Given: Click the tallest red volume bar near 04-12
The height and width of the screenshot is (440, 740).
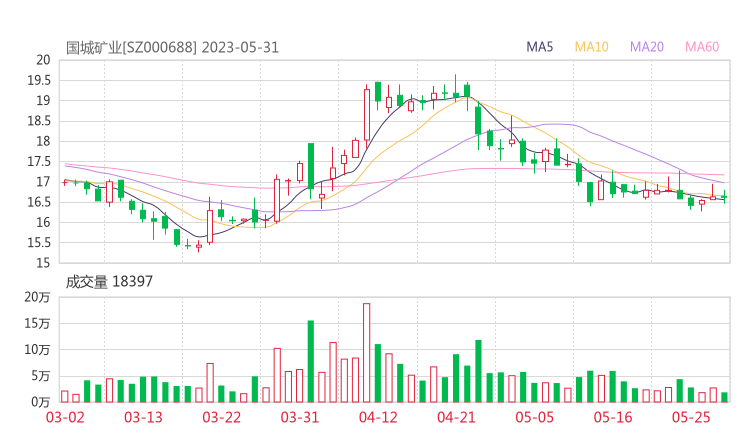Looking at the screenshot, I should pos(367,353).
